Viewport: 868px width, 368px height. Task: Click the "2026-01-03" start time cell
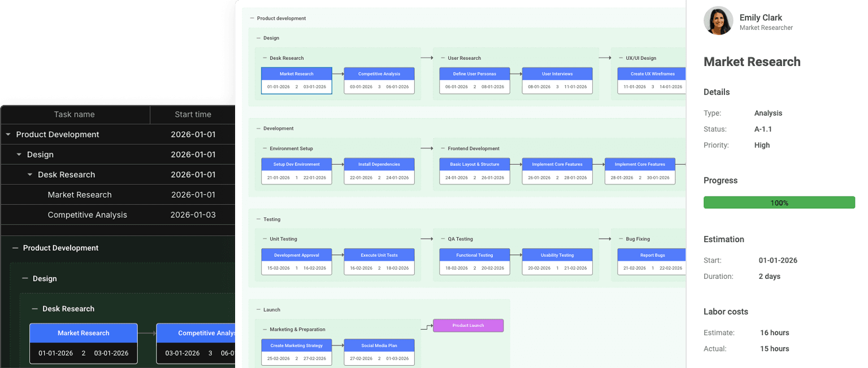(x=193, y=215)
